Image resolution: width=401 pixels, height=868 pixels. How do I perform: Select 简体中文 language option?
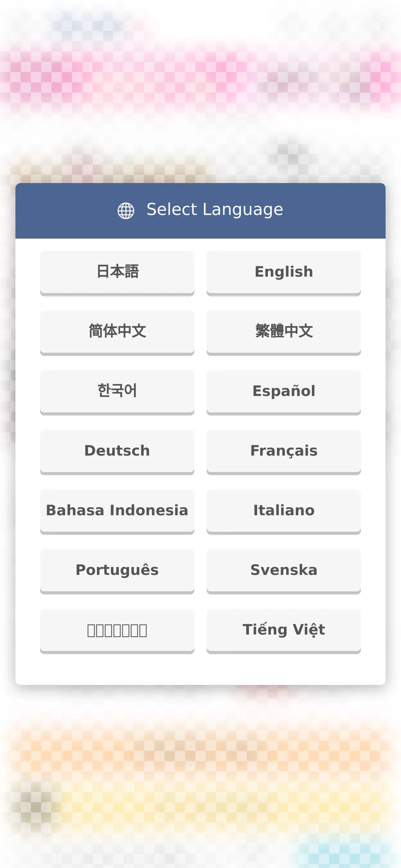[x=117, y=333]
